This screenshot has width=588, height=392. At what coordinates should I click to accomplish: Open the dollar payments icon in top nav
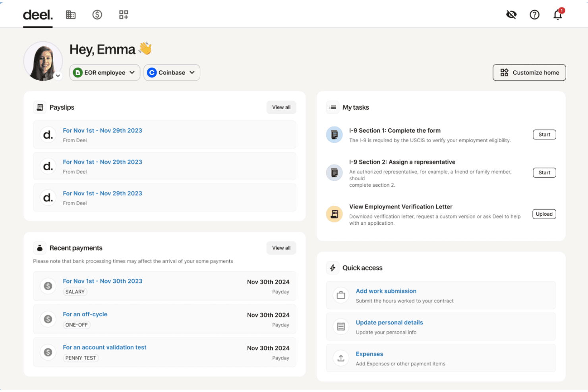pyautogui.click(x=97, y=15)
